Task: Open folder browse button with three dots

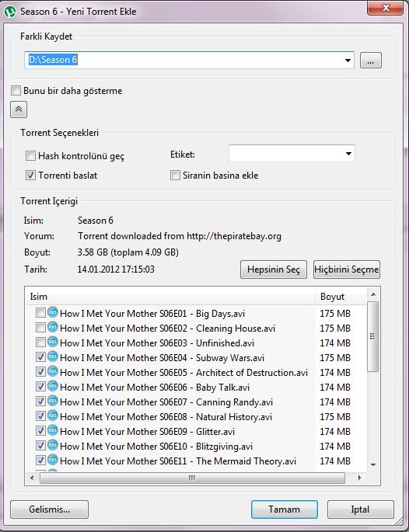Action: pos(371,61)
